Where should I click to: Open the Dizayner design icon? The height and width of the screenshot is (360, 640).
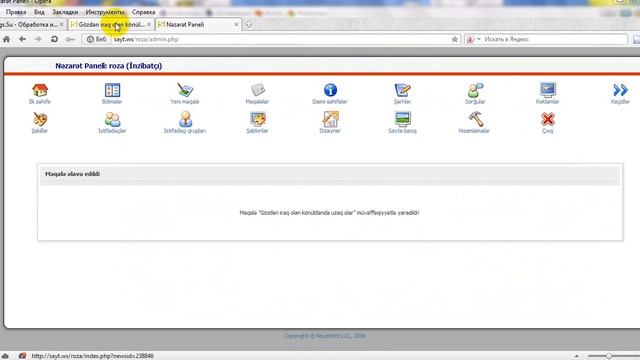(330, 120)
